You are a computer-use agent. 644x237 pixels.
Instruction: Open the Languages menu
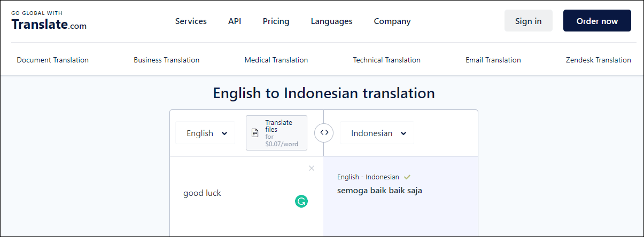coord(331,21)
